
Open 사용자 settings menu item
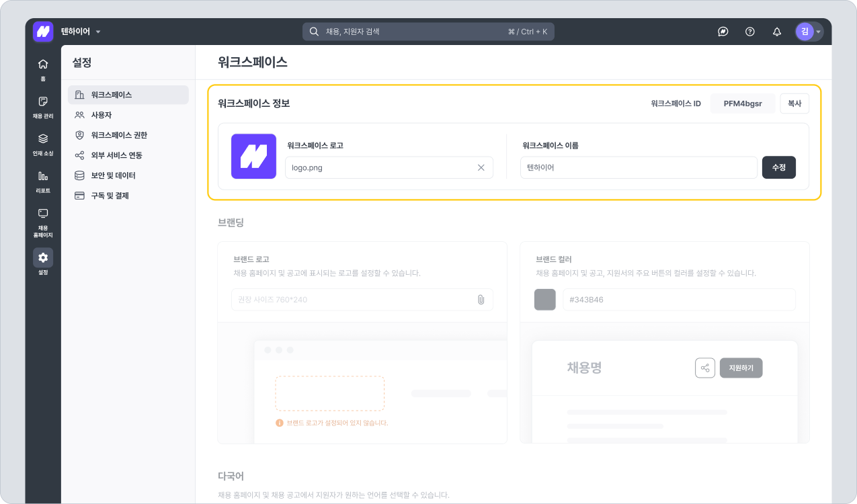128,115
